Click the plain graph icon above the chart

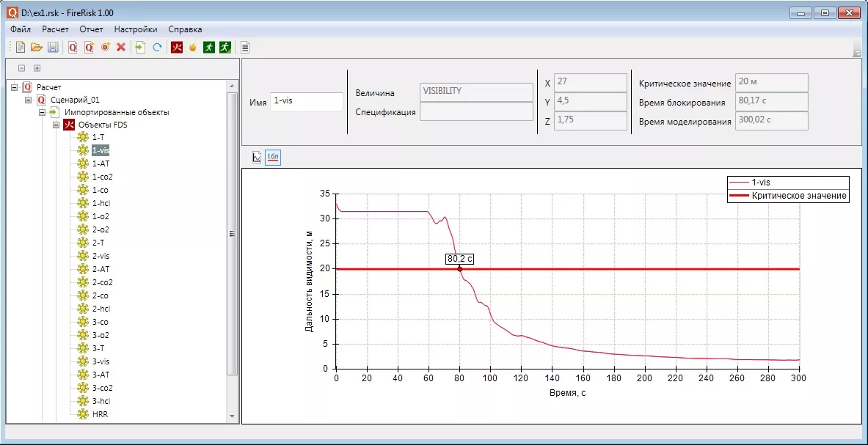[257, 157]
